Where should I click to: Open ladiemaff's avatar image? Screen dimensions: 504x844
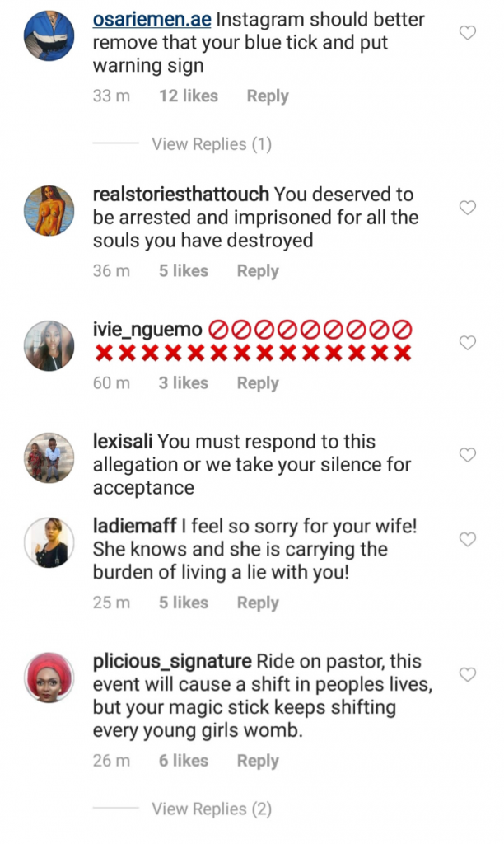click(48, 542)
